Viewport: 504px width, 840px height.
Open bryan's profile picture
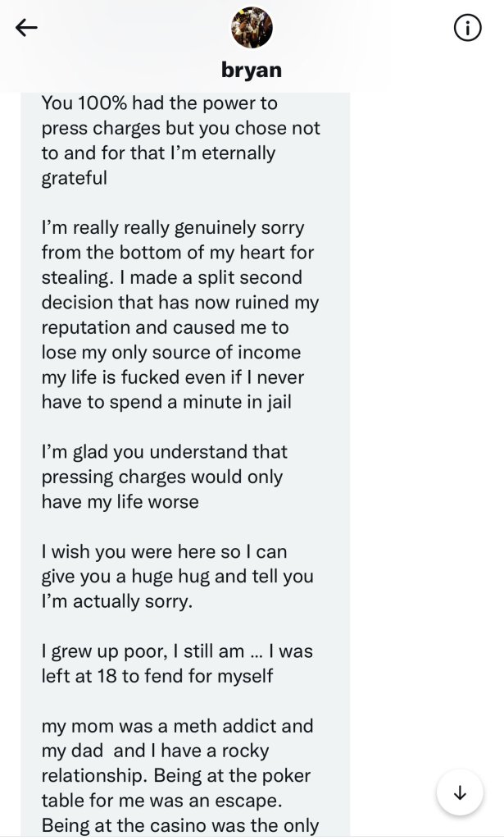(x=252, y=28)
